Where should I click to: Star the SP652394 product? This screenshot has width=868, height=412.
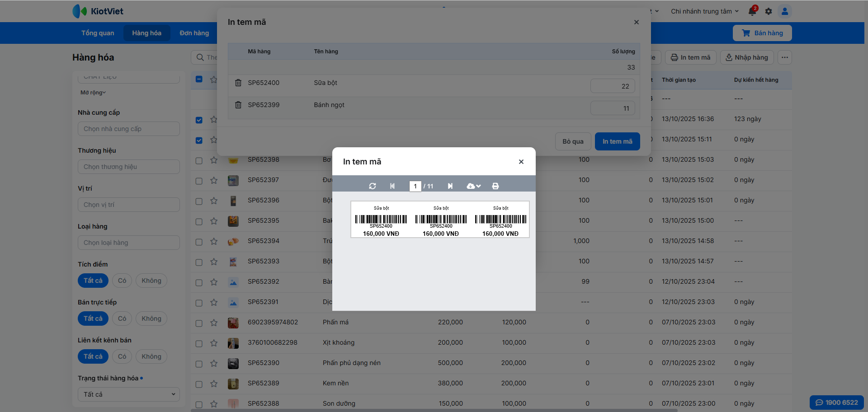click(x=214, y=241)
